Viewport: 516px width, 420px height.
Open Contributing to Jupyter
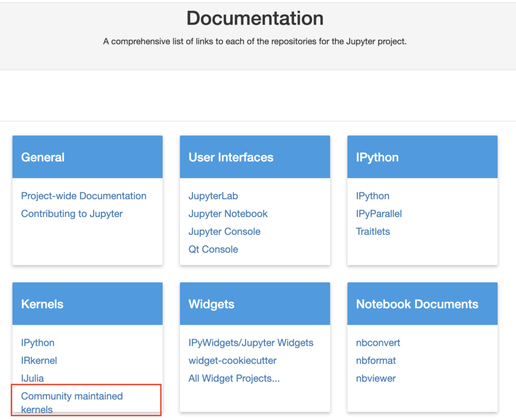[x=72, y=214]
